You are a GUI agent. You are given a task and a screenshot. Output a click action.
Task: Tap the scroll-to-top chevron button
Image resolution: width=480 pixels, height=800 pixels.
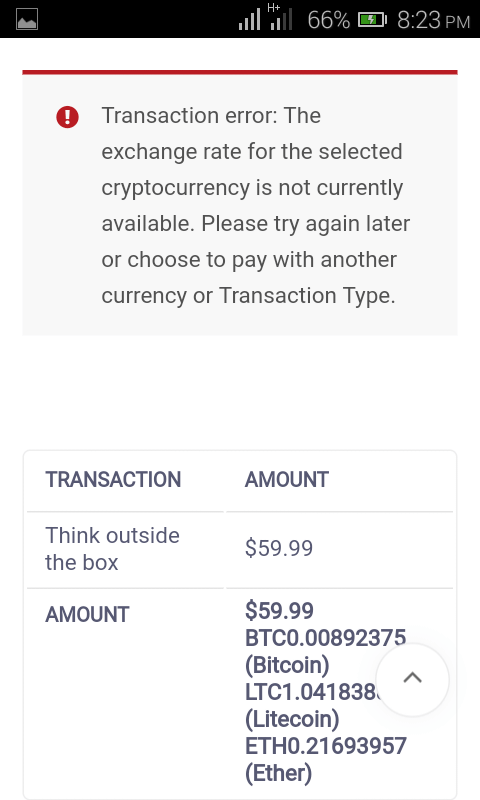(412, 680)
